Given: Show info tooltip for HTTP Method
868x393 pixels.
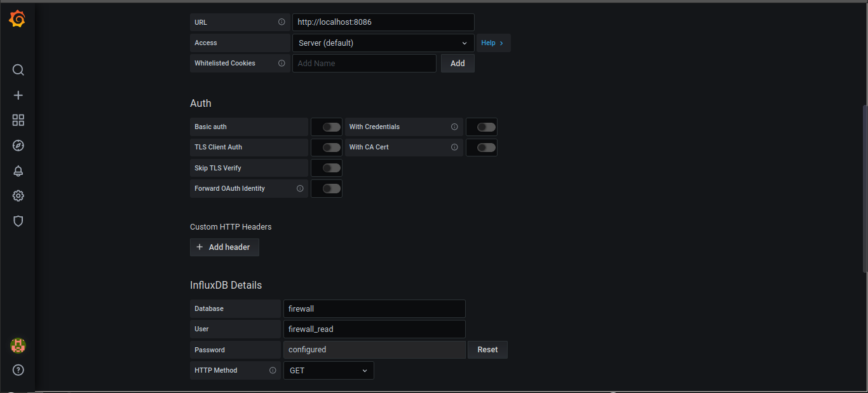Looking at the screenshot, I should 273,370.
